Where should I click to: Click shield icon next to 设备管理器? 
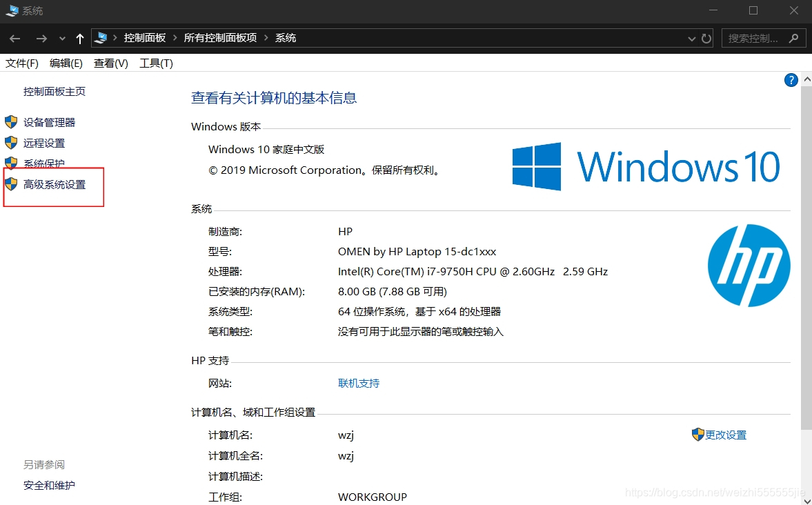click(x=11, y=122)
